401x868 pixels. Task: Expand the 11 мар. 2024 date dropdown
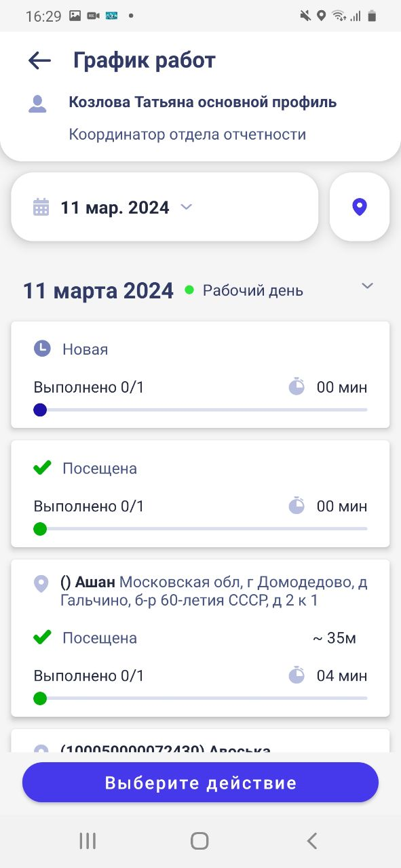(x=187, y=207)
